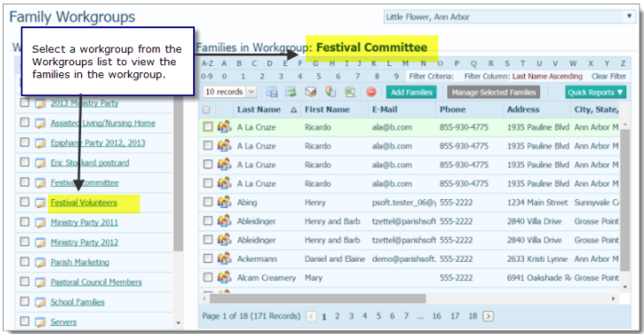644x334 pixels.
Task: Click the envelope email icon in toolbar
Action: [x=311, y=92]
